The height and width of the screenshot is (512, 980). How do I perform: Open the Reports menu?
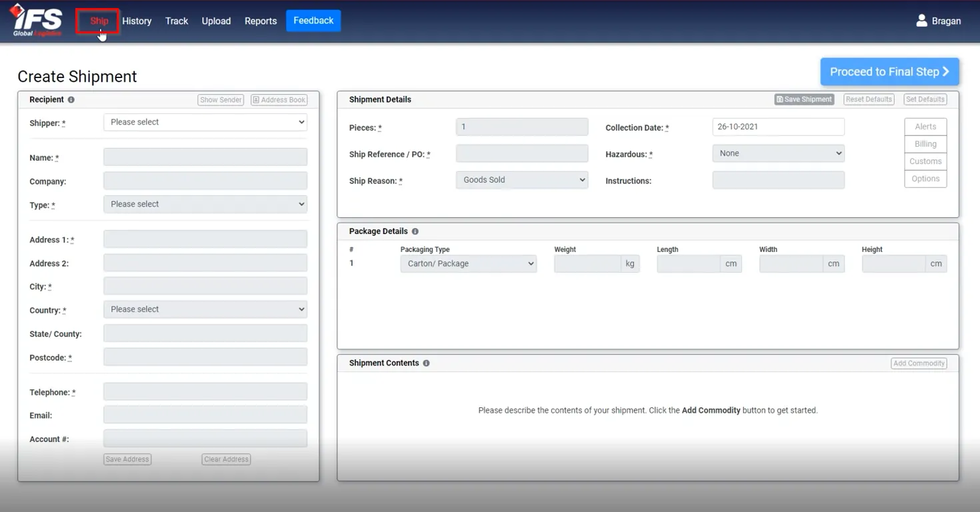pos(261,21)
